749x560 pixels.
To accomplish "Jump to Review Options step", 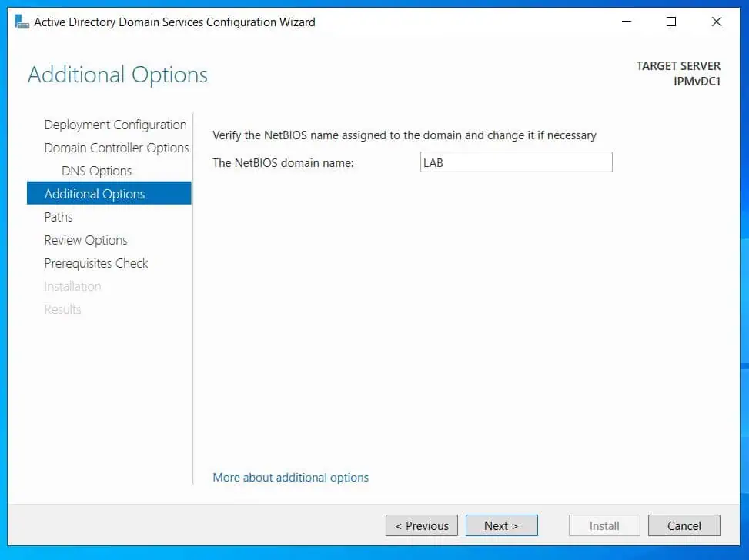I will (x=86, y=240).
